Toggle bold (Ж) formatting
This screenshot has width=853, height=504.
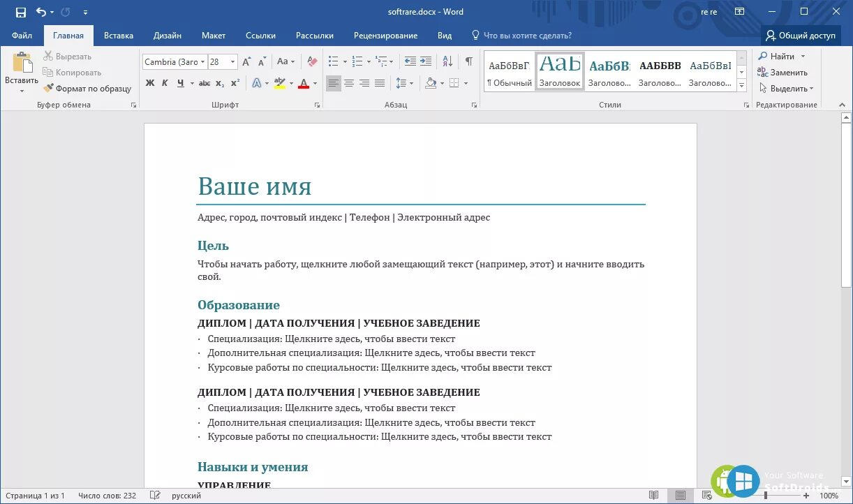click(x=149, y=83)
